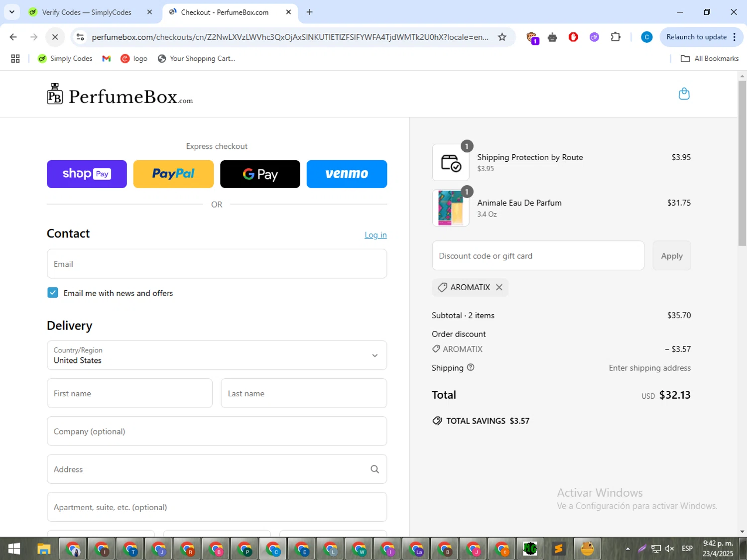The height and width of the screenshot is (560, 747).
Task: Click the Shipping Protection by Route thumbnail
Action: click(x=451, y=163)
